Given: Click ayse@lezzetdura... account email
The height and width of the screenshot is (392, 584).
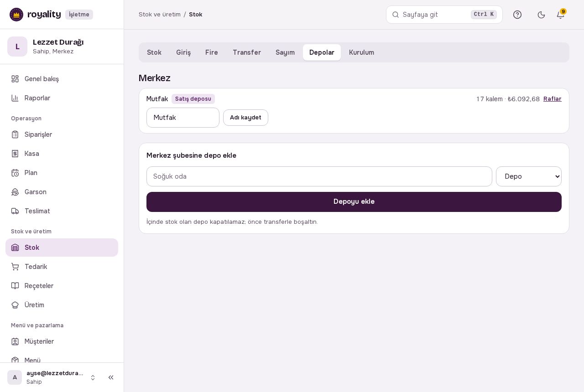Looking at the screenshot, I should [55, 373].
